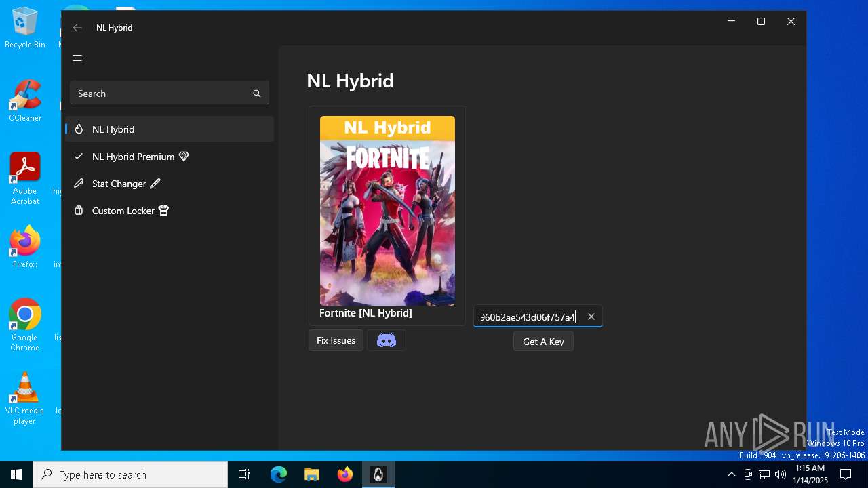Viewport: 868px width, 488px height.
Task: Open the Windows Start menu
Action: coord(16,474)
